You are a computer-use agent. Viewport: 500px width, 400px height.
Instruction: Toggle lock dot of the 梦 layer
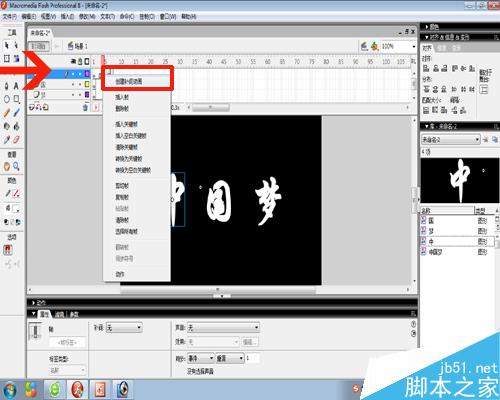point(80,95)
